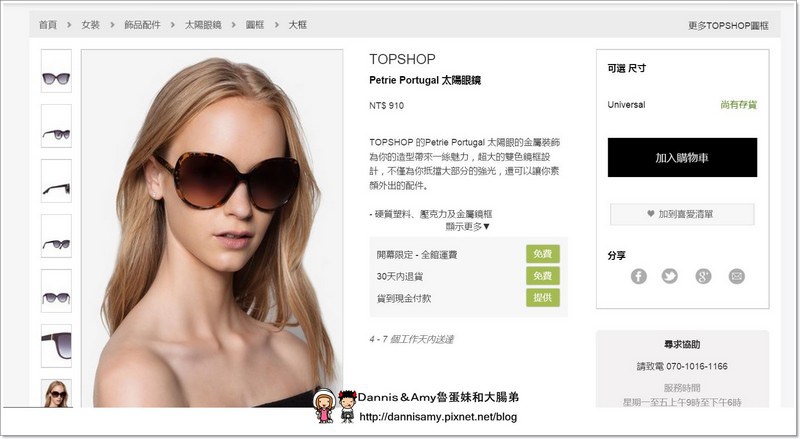The image size is (800, 439).
Task: Expand description with 顯示更多
Action: point(467,226)
